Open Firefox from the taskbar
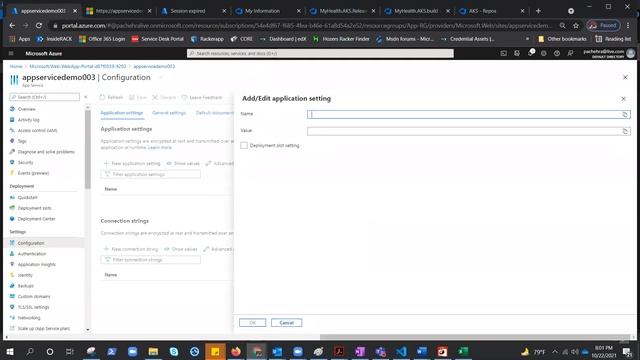This screenshot has height=360, width=640. click(x=236, y=351)
